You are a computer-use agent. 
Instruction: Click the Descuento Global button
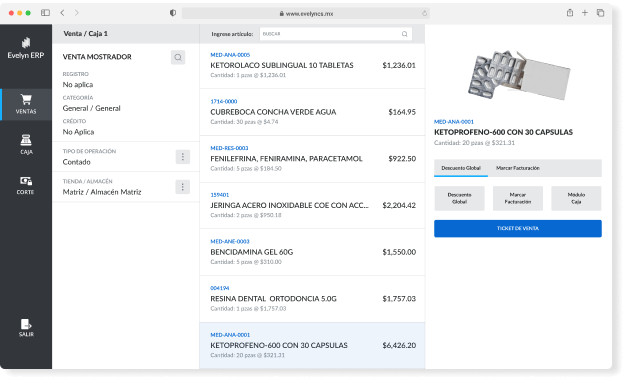(459, 198)
